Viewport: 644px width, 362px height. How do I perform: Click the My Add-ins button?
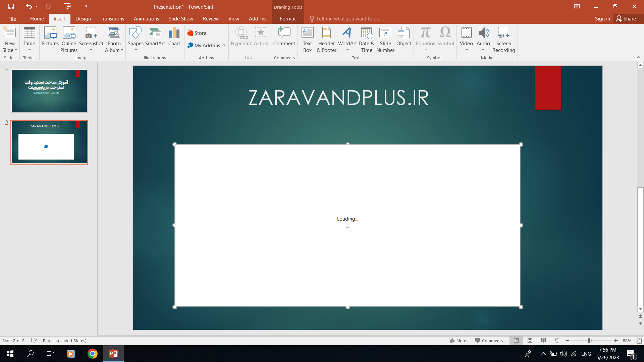[204, 45]
